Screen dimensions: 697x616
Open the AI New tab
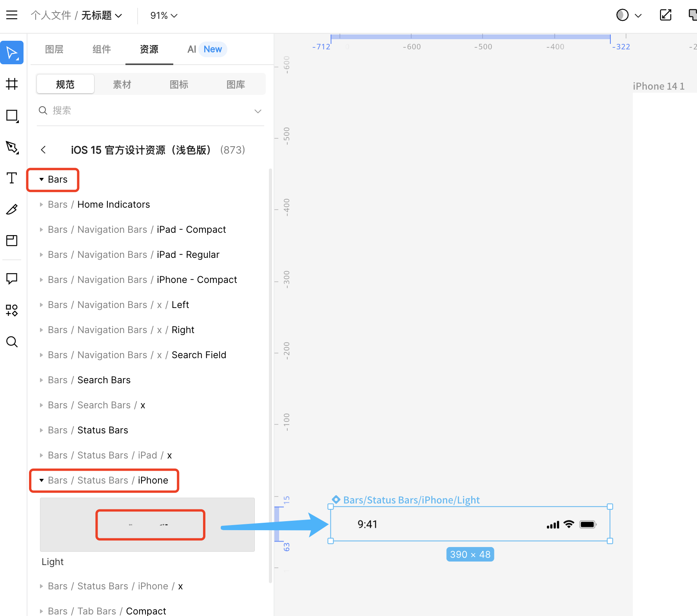click(207, 49)
